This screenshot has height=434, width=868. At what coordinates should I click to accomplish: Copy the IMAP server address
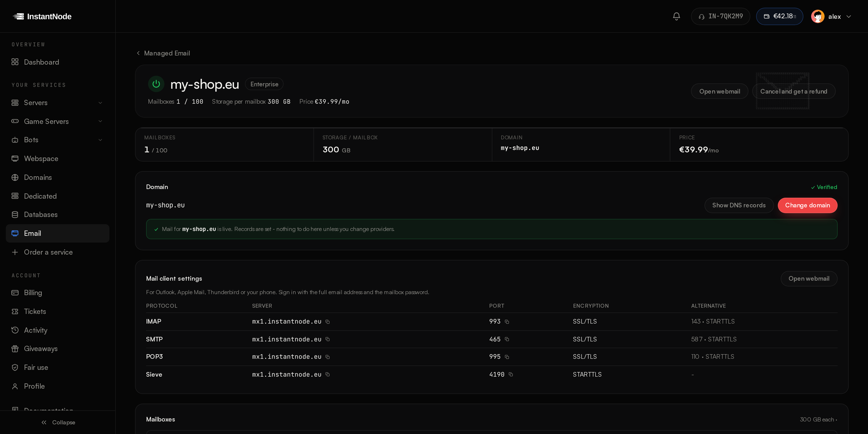click(x=327, y=322)
